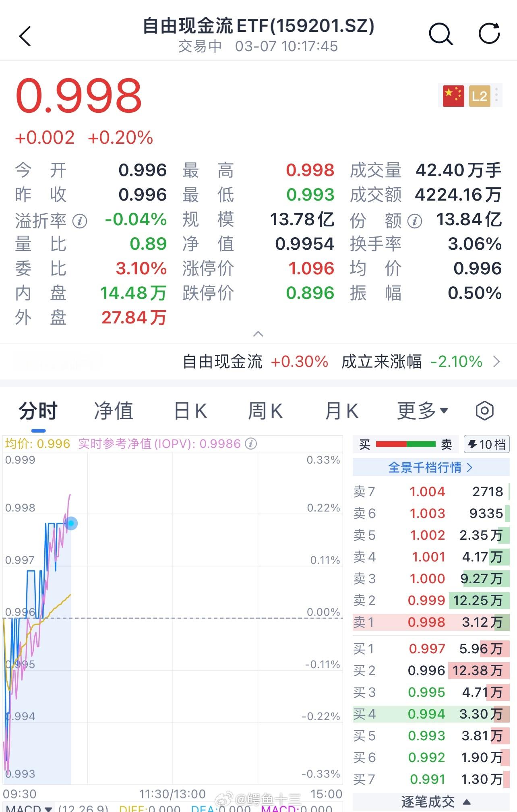Select 买4 row at 0.994
Image resolution: width=517 pixels, height=812 pixels.
click(431, 714)
